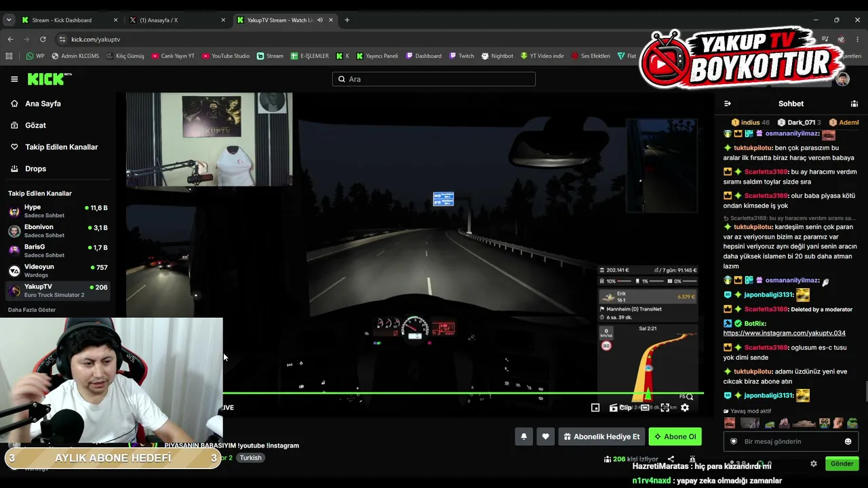Click the bell notification button under the stream
The width and height of the screenshot is (868, 488).
524,436
